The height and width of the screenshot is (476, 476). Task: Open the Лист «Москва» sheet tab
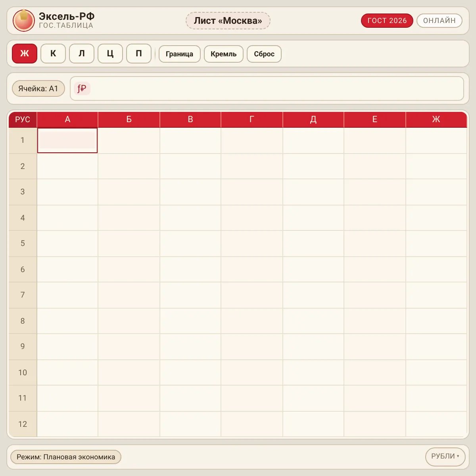tap(228, 21)
